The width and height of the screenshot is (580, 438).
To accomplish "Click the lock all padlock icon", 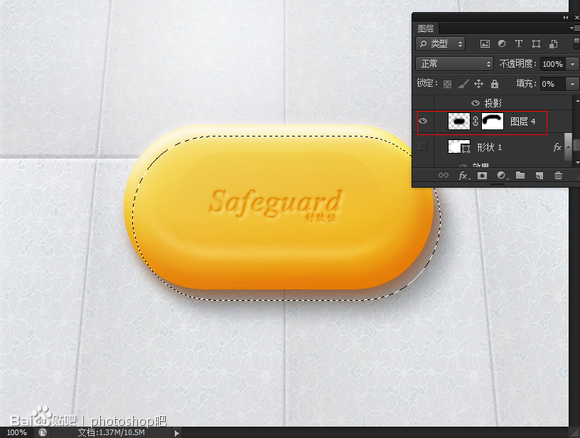I will [x=495, y=84].
